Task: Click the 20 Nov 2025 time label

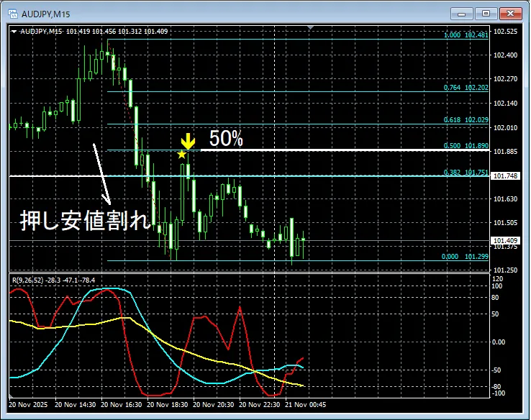Action: point(28,405)
